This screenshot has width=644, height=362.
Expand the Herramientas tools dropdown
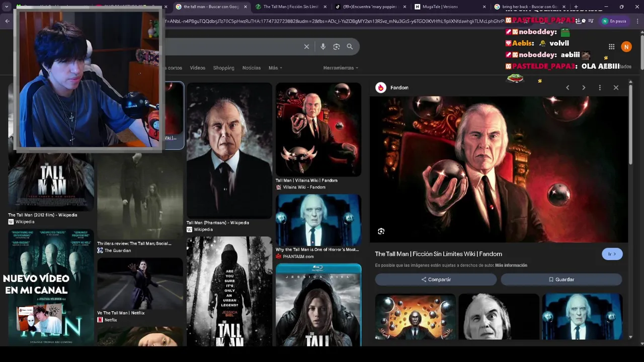[341, 68]
